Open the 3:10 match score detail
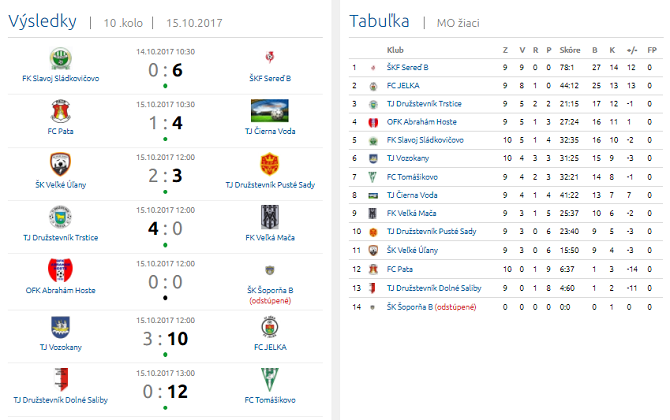670x420 pixels. click(165, 338)
